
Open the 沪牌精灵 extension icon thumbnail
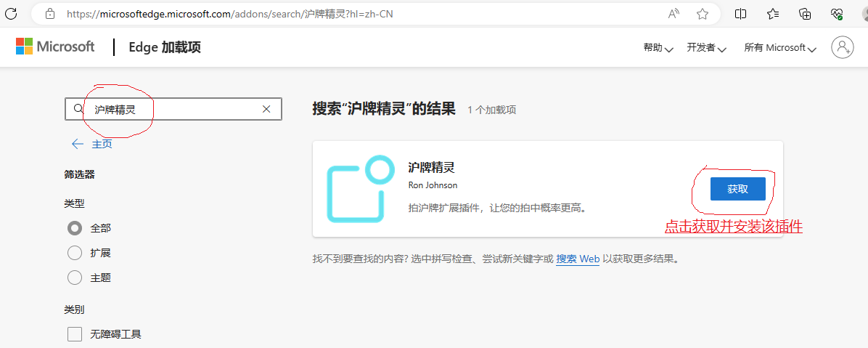tap(361, 189)
